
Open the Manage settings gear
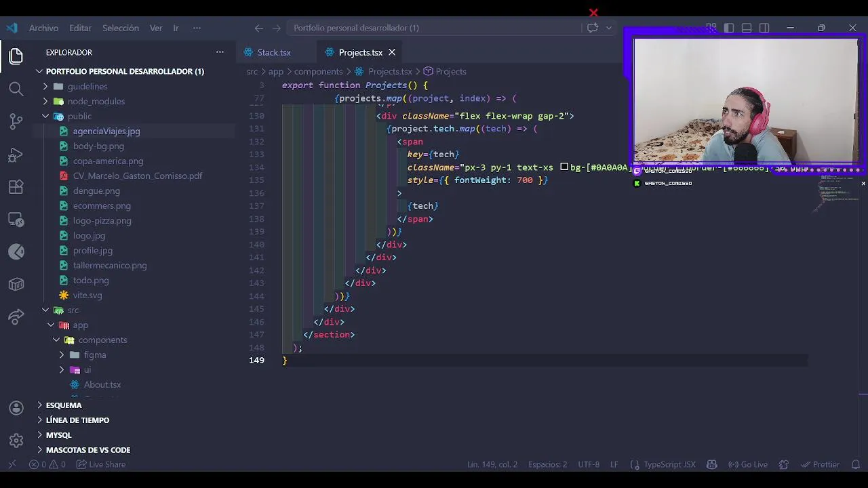[x=16, y=441]
